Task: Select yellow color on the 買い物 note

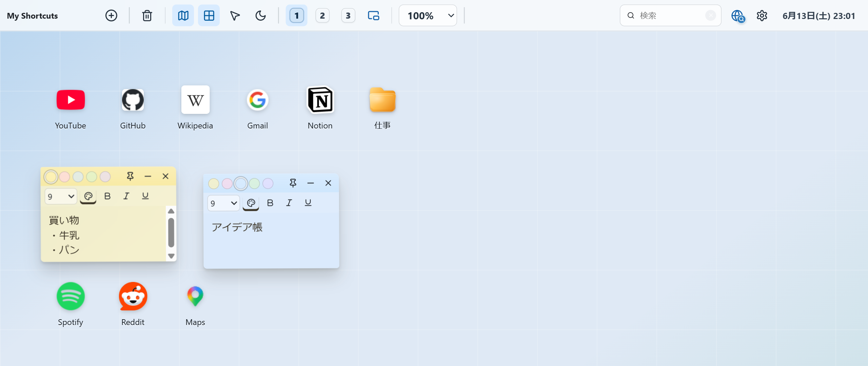Action: [x=51, y=177]
